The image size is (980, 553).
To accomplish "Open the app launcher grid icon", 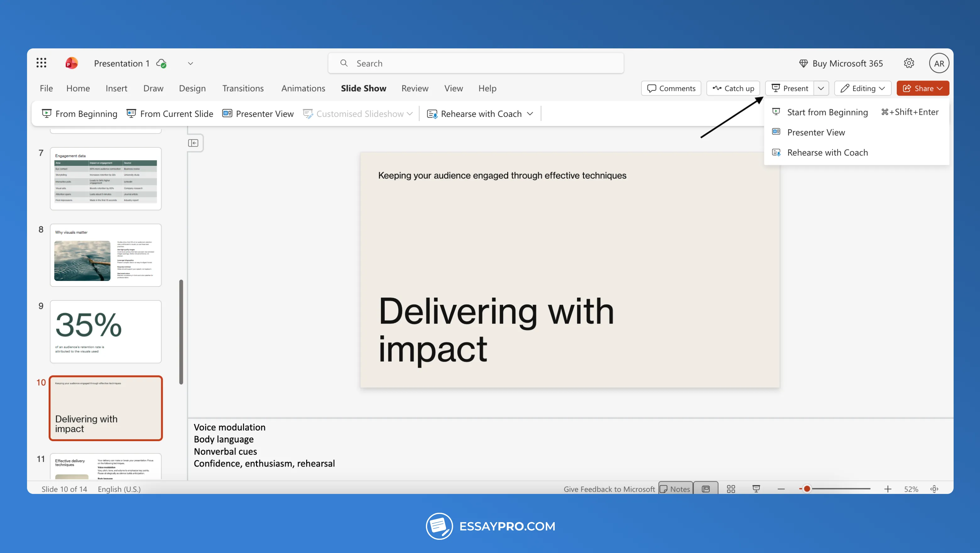I will coord(41,63).
